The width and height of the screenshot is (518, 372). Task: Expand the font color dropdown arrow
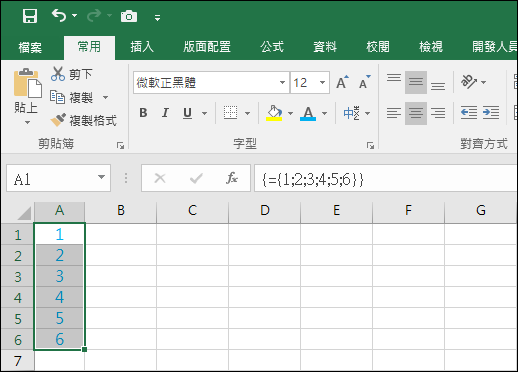coord(324,113)
